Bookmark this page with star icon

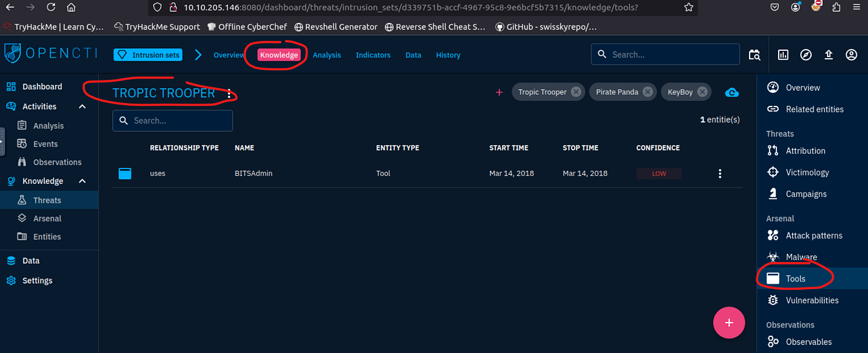689,7
